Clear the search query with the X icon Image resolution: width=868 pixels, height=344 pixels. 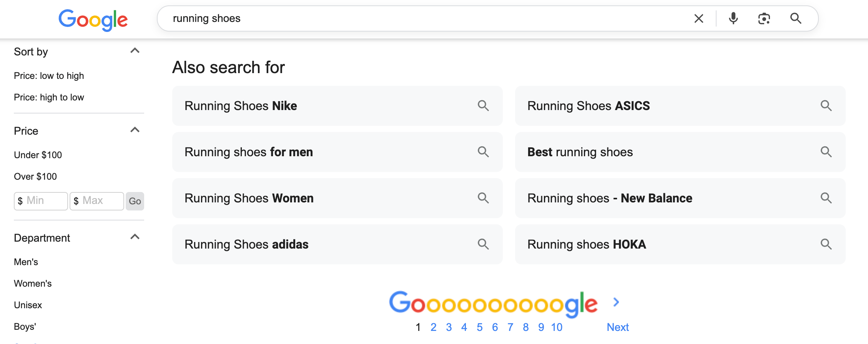click(x=698, y=18)
